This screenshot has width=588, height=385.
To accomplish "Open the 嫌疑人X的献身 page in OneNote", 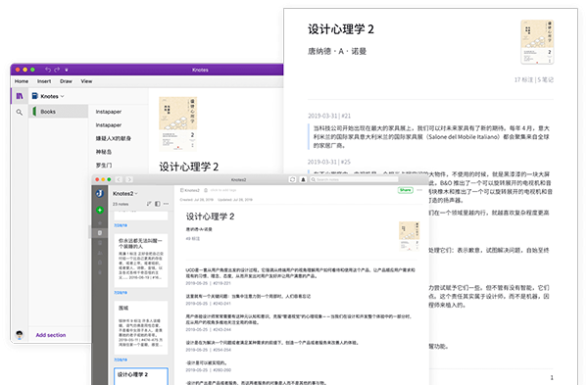I will [114, 139].
